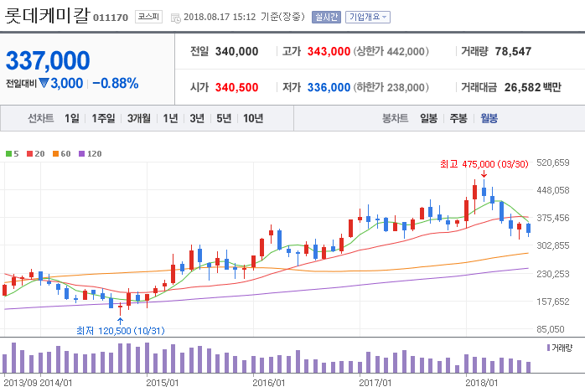This screenshot has height=392, width=585.
Task: Select the 1주일 line chart period
Action: pos(103,118)
